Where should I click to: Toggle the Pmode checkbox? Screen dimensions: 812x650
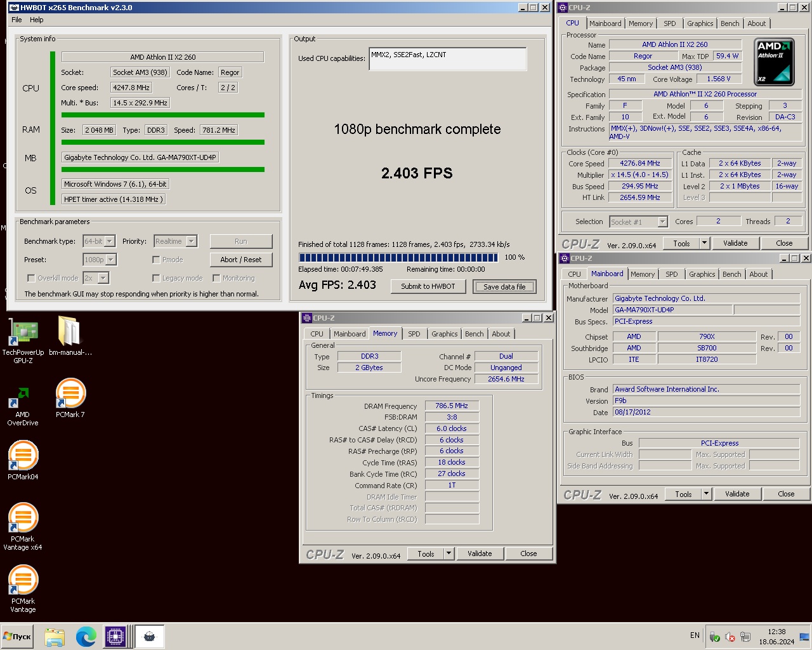156,260
